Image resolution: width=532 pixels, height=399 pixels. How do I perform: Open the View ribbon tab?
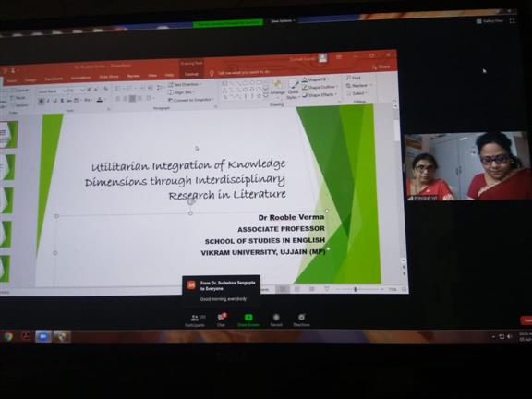pos(152,76)
